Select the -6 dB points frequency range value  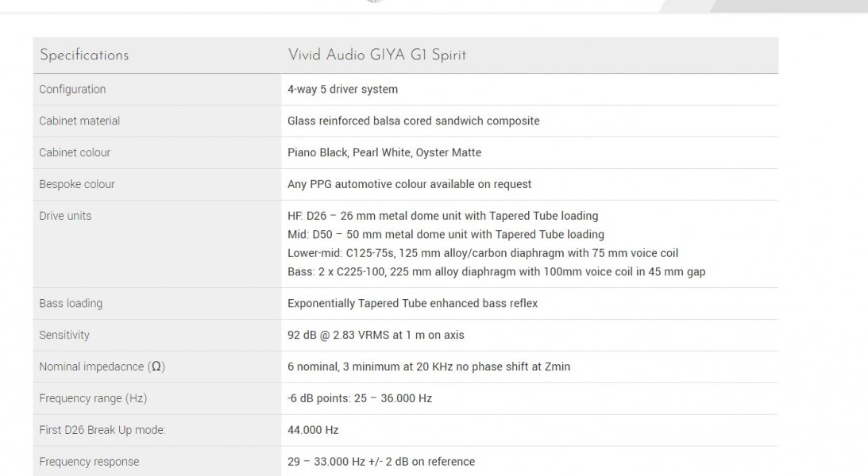(360, 398)
